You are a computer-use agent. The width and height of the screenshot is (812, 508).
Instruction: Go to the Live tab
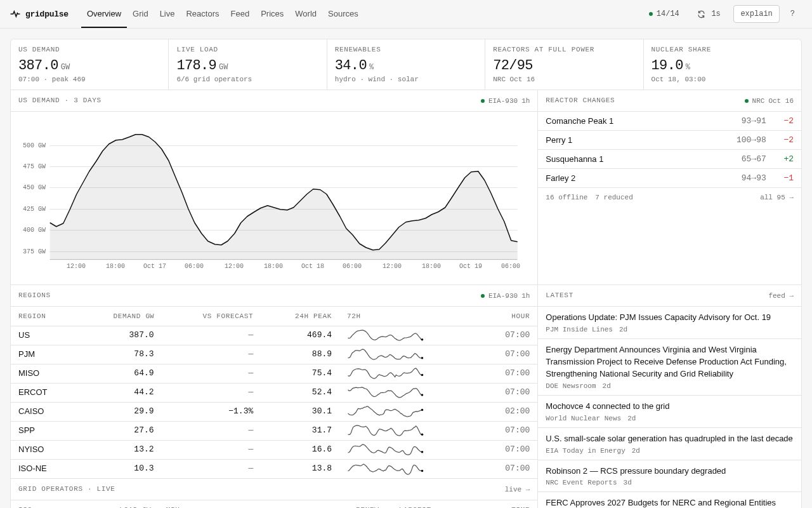pyautogui.click(x=167, y=14)
